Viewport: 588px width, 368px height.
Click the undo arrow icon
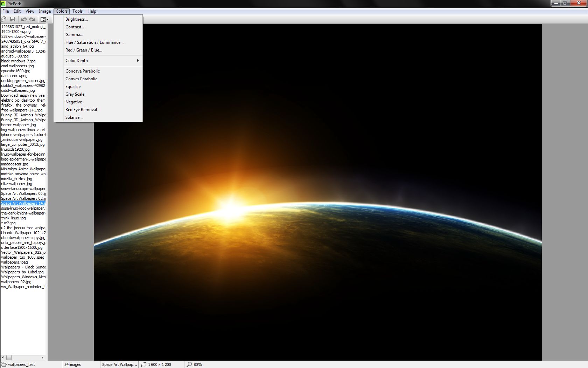pos(24,19)
